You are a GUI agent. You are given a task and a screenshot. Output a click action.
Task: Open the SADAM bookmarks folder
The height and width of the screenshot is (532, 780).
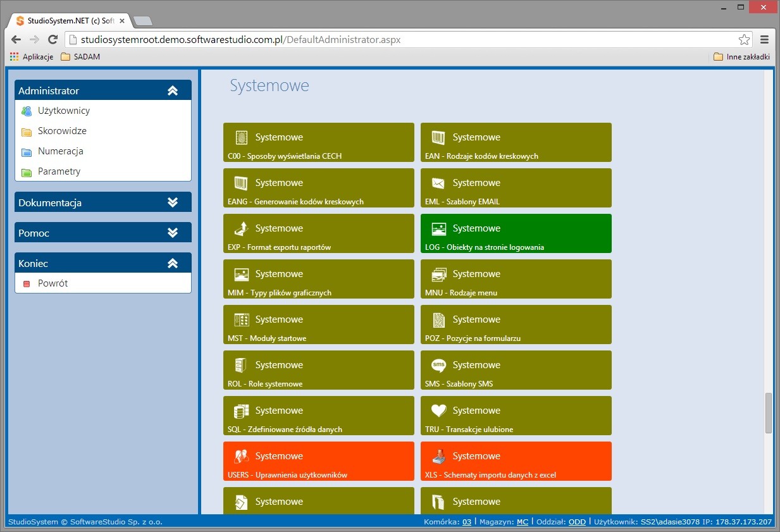tap(80, 56)
